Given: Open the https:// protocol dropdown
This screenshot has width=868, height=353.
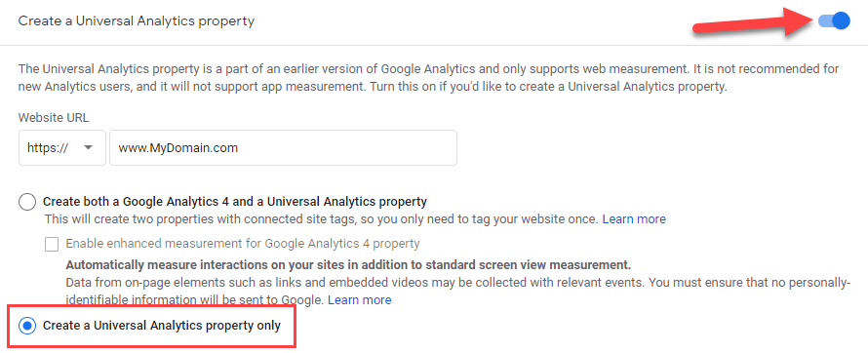Looking at the screenshot, I should pos(62,147).
